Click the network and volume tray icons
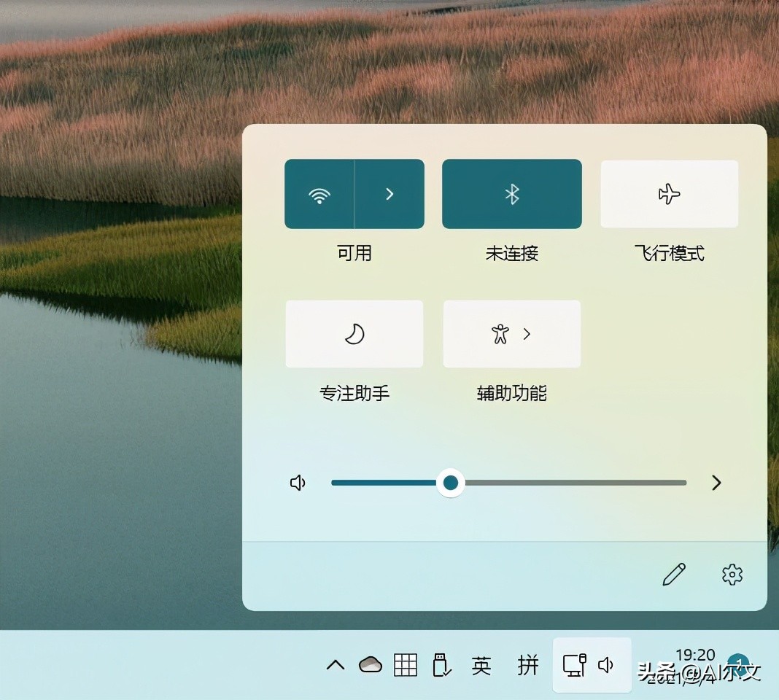 591,664
